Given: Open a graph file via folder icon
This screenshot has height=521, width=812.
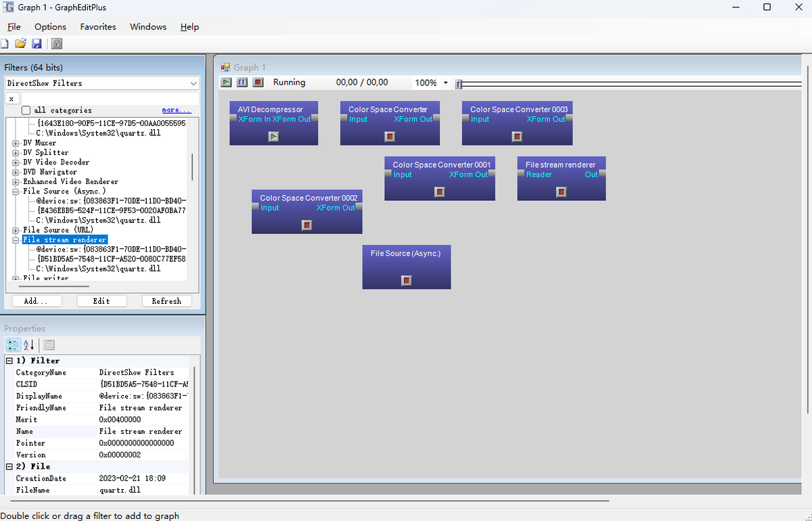Looking at the screenshot, I should coord(21,44).
